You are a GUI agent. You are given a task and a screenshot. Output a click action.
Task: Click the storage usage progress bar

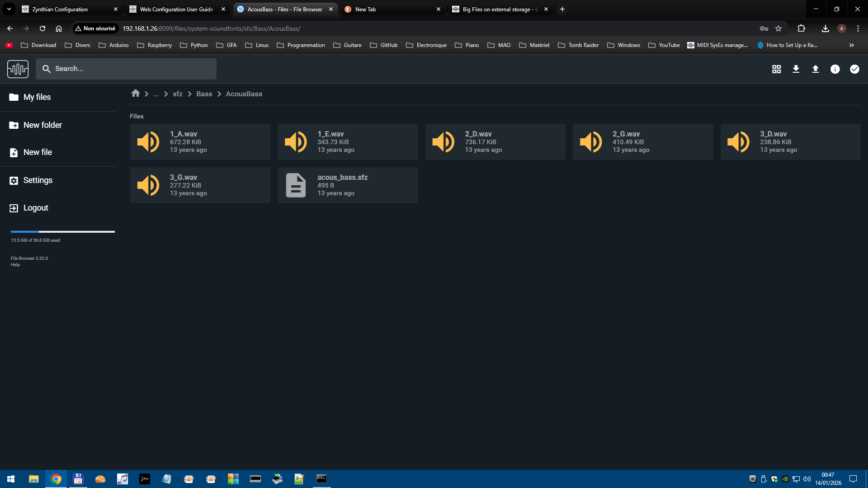(62, 232)
